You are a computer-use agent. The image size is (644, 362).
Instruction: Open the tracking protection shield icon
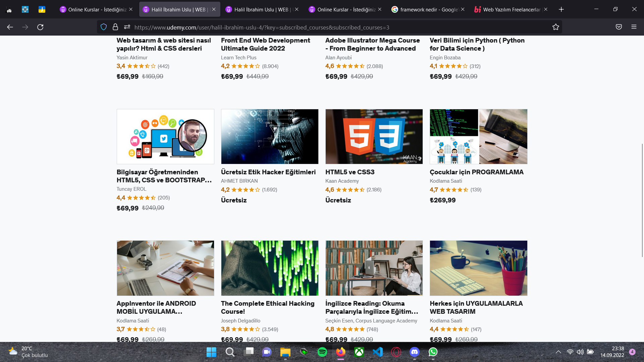[104, 27]
